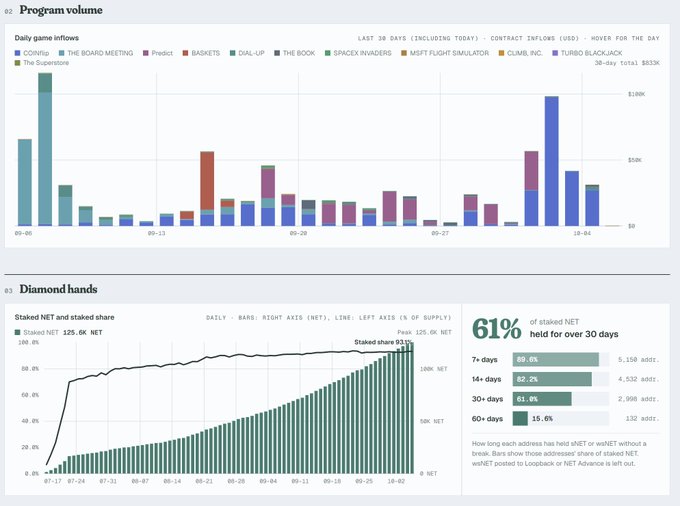This screenshot has width=680, height=506.
Task: Click the '2,998 addr.' value
Action: [638, 399]
